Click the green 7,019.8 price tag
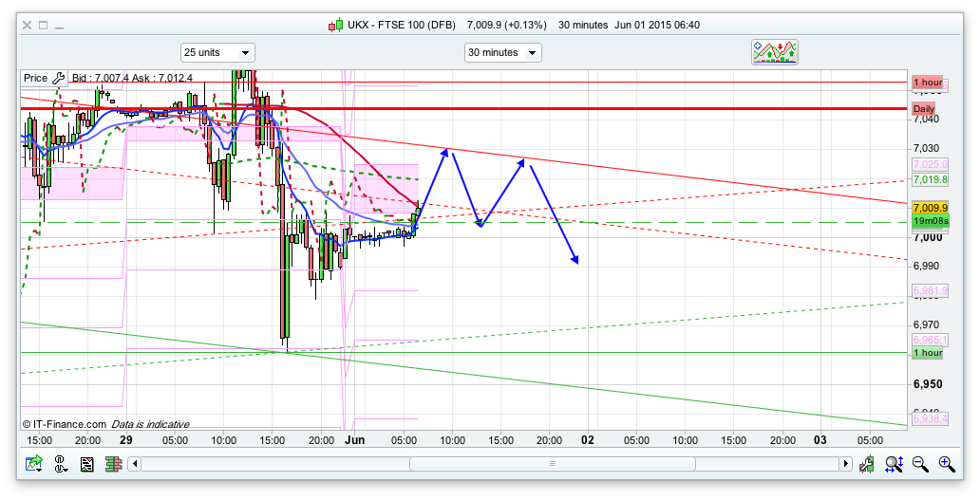 pyautogui.click(x=931, y=179)
